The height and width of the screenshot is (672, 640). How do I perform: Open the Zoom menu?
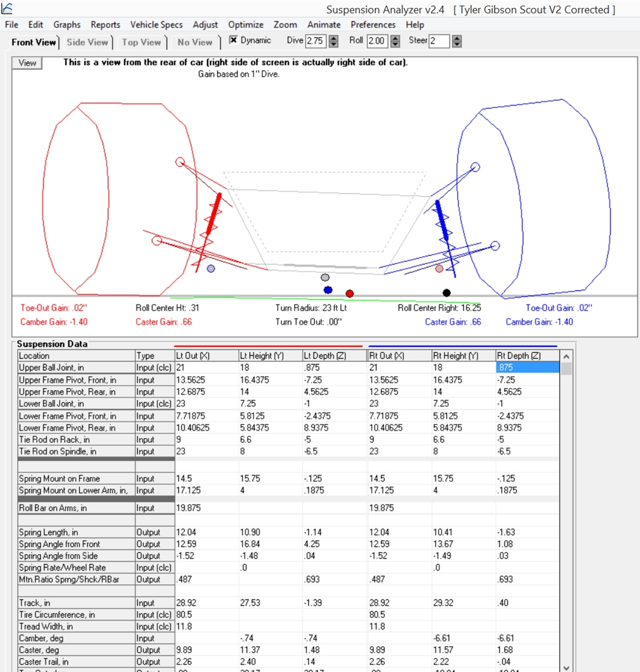(286, 25)
